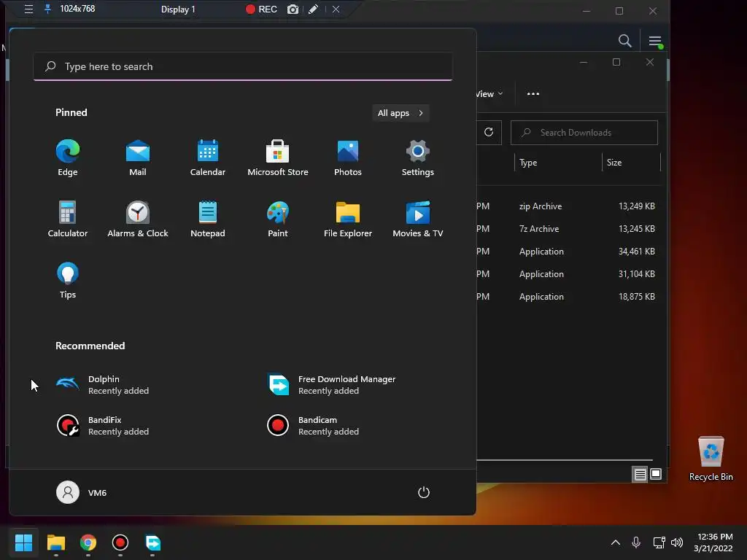Open the network tray icon
Screen dimensions: 747x560
659,542
